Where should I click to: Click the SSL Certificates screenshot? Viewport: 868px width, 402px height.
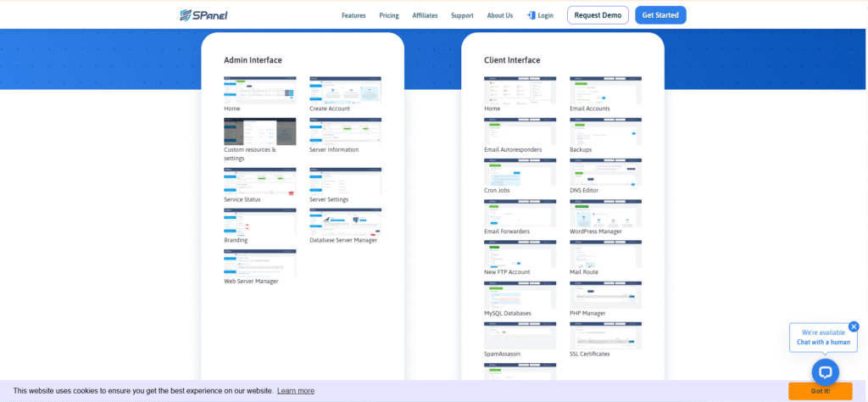pos(605,335)
